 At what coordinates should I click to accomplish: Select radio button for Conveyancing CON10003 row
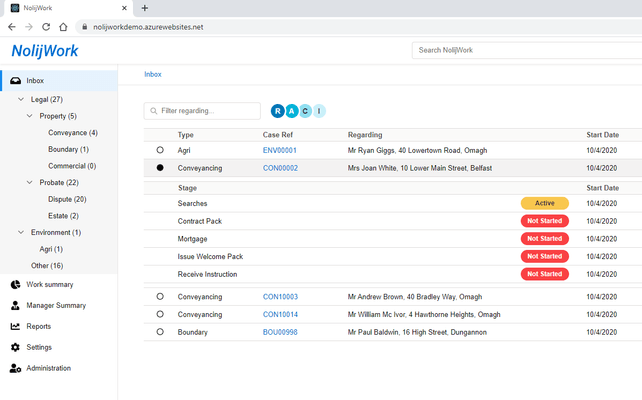coord(160,297)
